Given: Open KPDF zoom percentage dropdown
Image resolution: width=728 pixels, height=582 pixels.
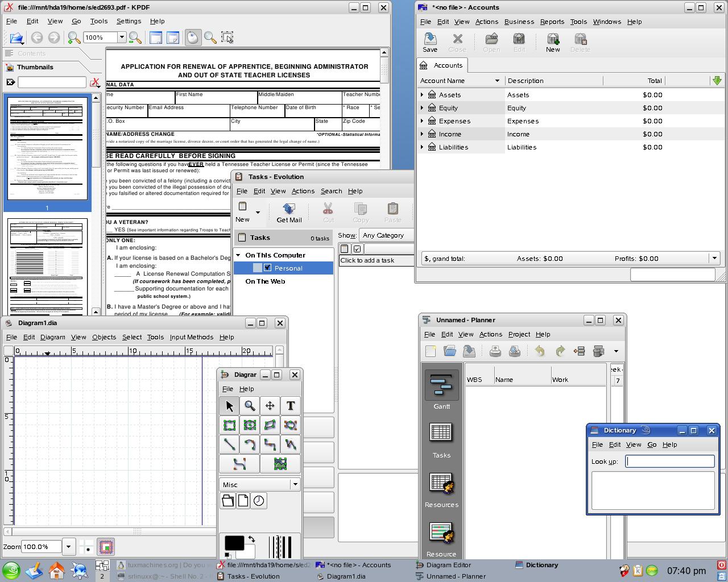Looking at the screenshot, I should 121,38.
